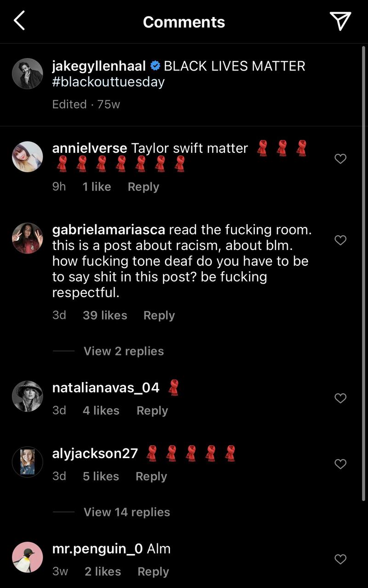This screenshot has height=588, width=368.
Task: Expand View 14 replies
Action: [x=126, y=512]
